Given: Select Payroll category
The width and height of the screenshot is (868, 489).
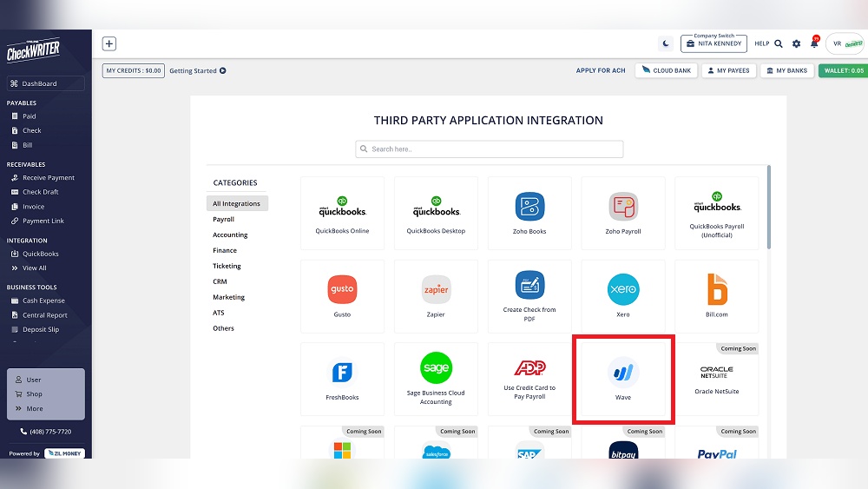Looking at the screenshot, I should point(224,219).
